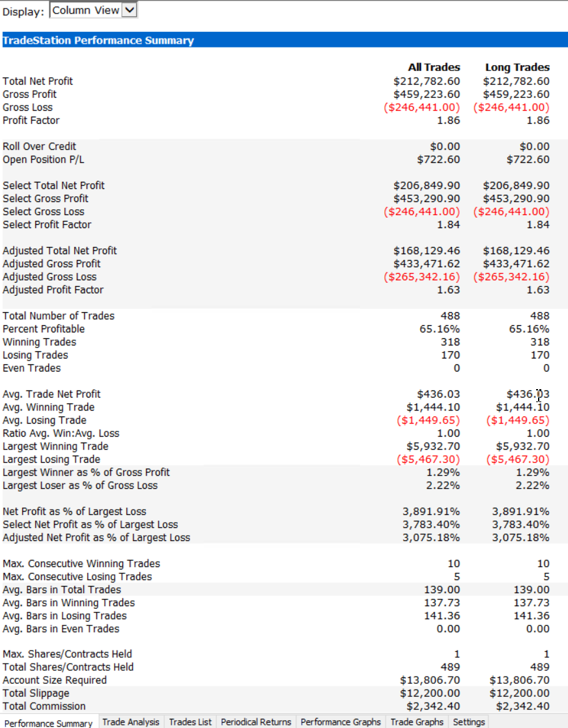
Task: Select the Account Size Required row
Action: tap(285, 680)
